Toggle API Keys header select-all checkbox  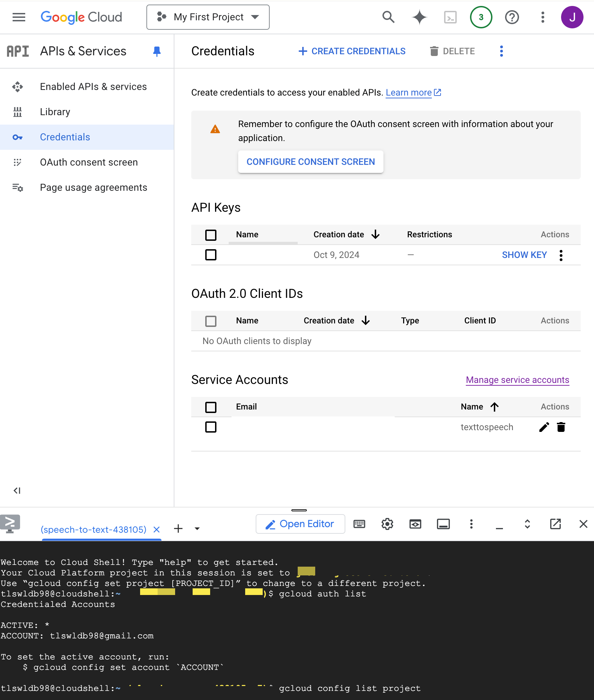point(211,235)
